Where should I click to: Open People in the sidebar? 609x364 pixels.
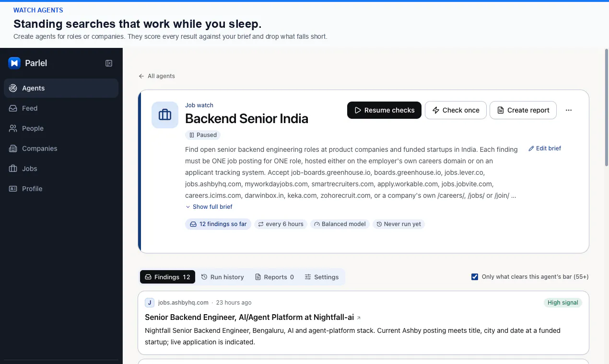click(61, 128)
